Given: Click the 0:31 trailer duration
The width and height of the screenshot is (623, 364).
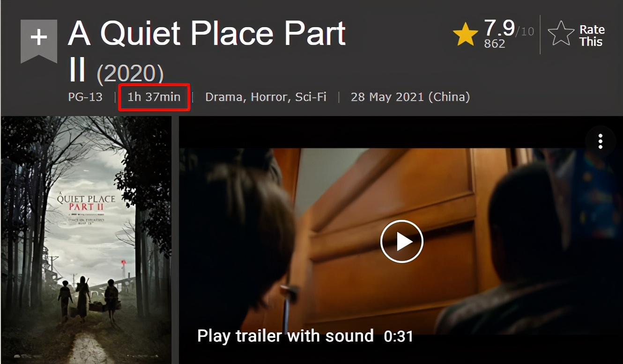Looking at the screenshot, I should pos(398,336).
